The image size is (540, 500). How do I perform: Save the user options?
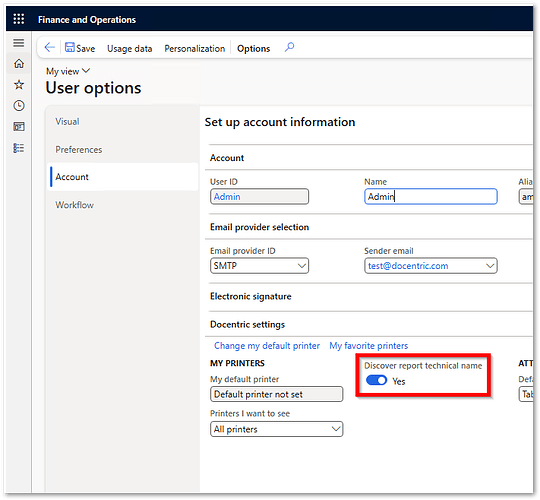coord(80,48)
